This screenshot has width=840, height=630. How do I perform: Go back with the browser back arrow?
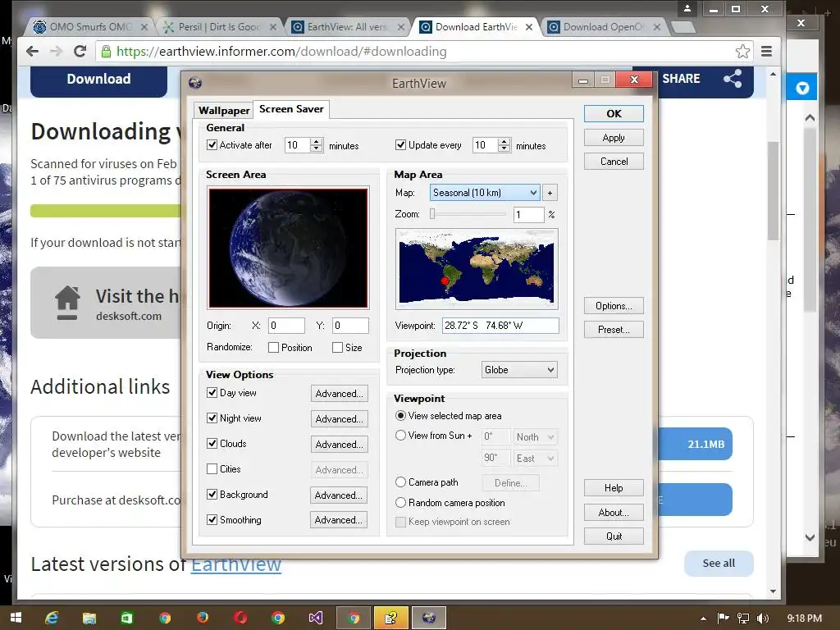click(32, 52)
